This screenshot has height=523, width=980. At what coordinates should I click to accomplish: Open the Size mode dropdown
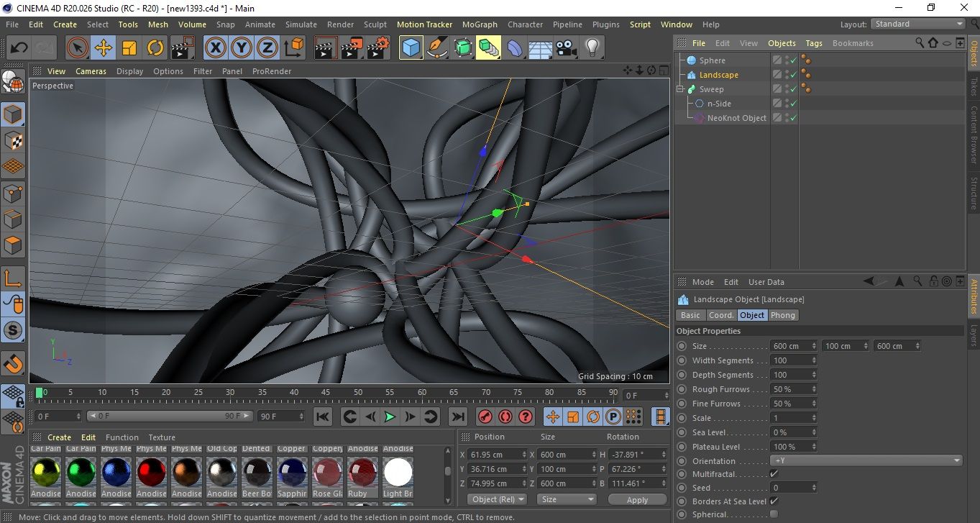coord(567,499)
